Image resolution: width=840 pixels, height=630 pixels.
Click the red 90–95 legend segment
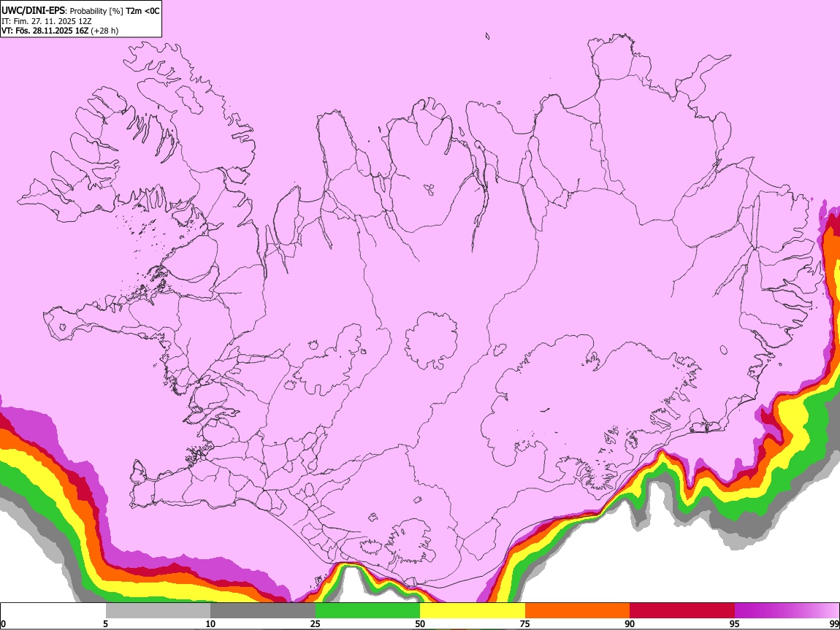click(x=682, y=611)
